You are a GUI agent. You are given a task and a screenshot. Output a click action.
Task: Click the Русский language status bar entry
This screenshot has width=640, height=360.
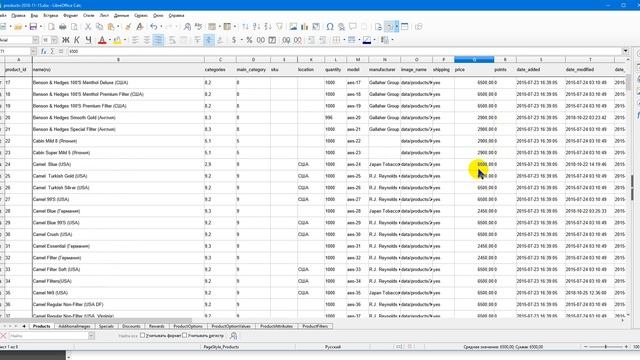coord(333,347)
